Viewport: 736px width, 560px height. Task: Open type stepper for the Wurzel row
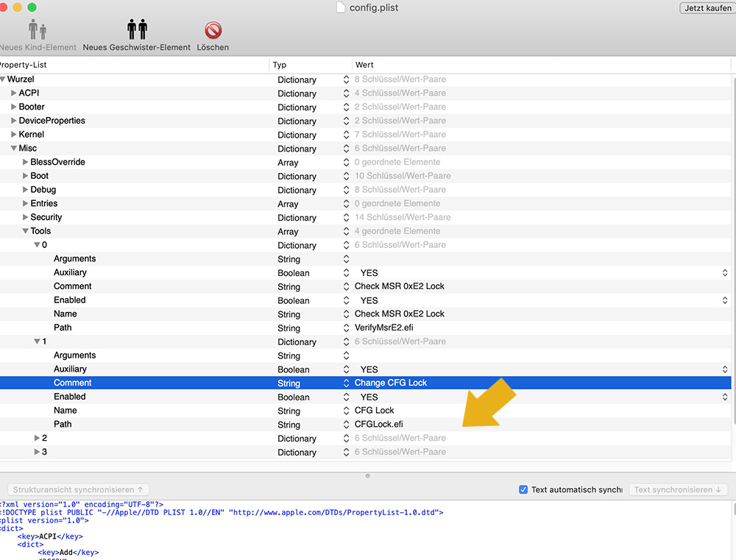347,79
